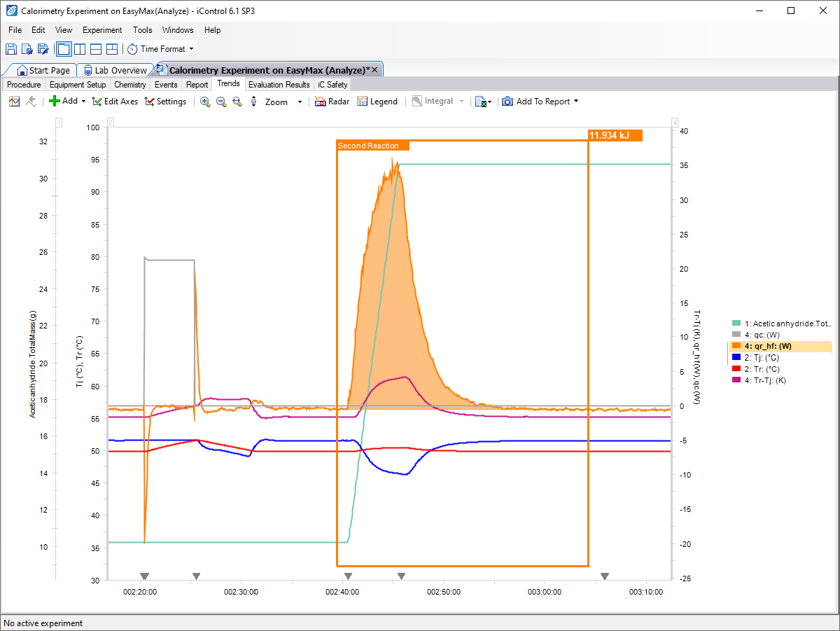
Task: Expand the Integral dropdown arrow
Action: (462, 102)
